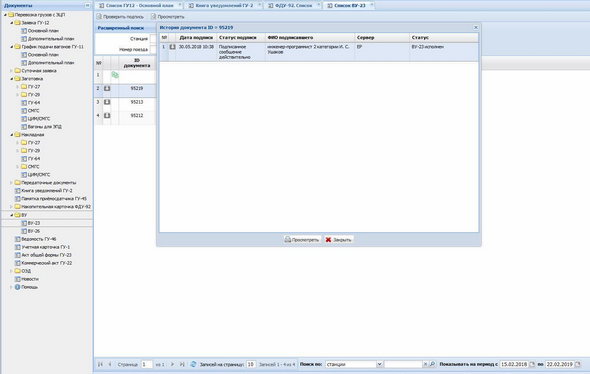Switch to ФДУ-92. Список tab
The width and height of the screenshot is (590, 374).
point(293,6)
